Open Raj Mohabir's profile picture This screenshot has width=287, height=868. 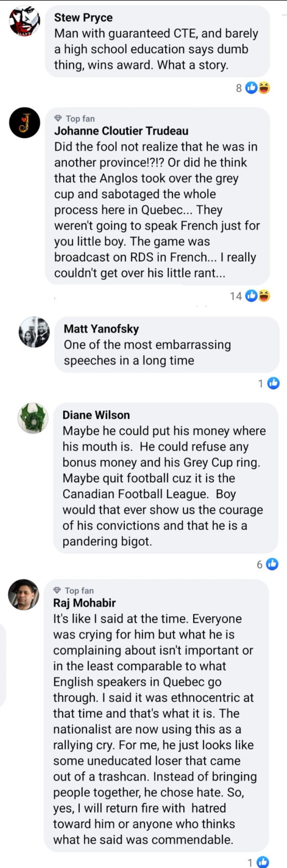[24, 595]
